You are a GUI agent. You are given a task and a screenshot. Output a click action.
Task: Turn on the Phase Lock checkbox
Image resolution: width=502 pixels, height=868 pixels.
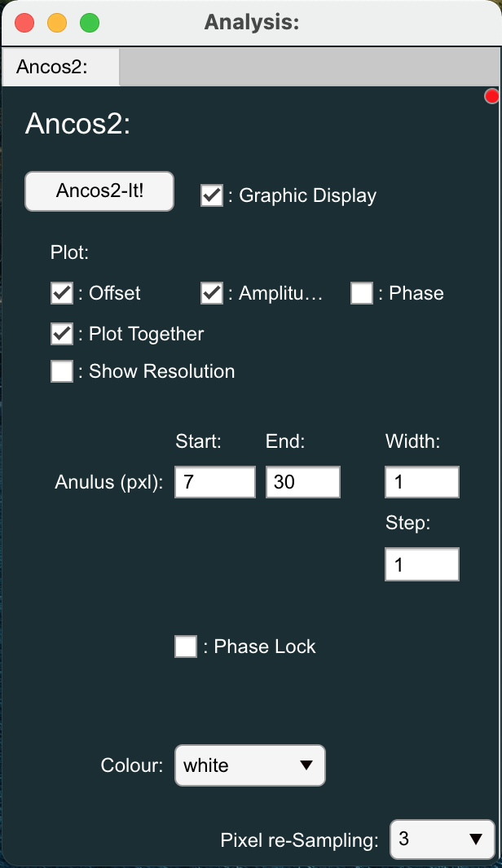[x=186, y=647]
